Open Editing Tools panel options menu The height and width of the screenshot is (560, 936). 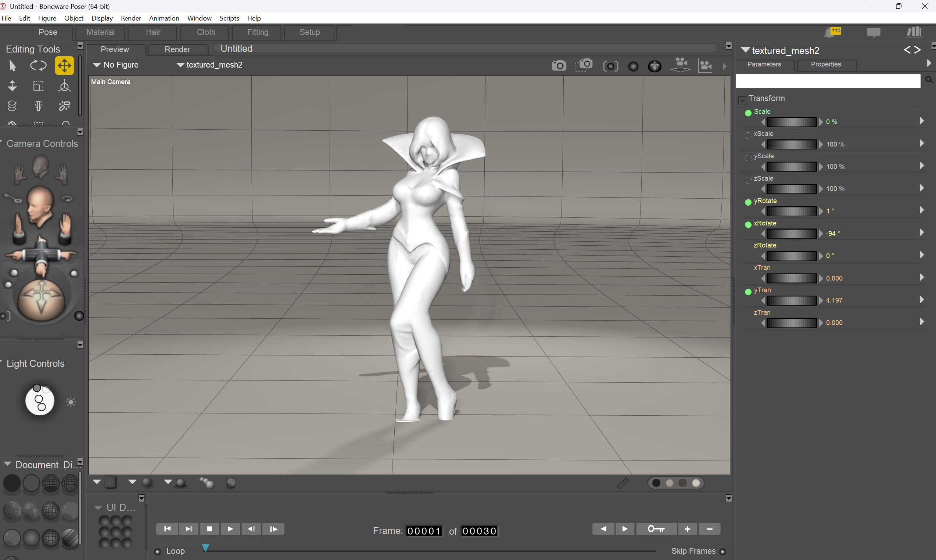[80, 46]
